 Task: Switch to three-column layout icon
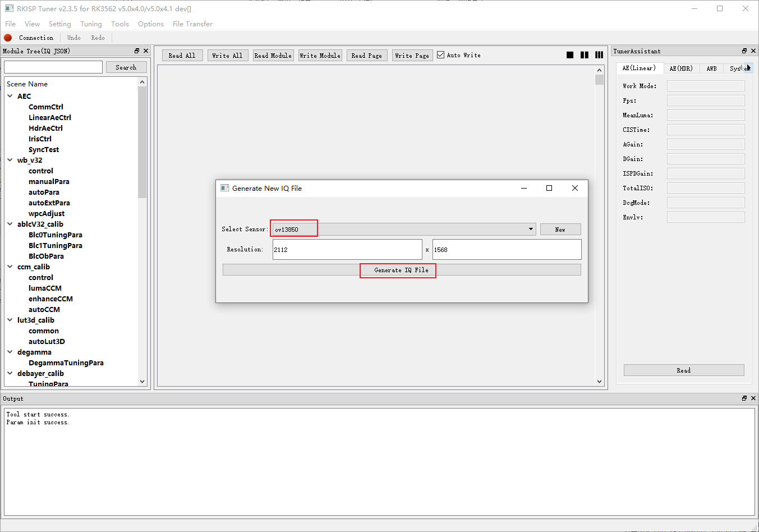tap(599, 55)
